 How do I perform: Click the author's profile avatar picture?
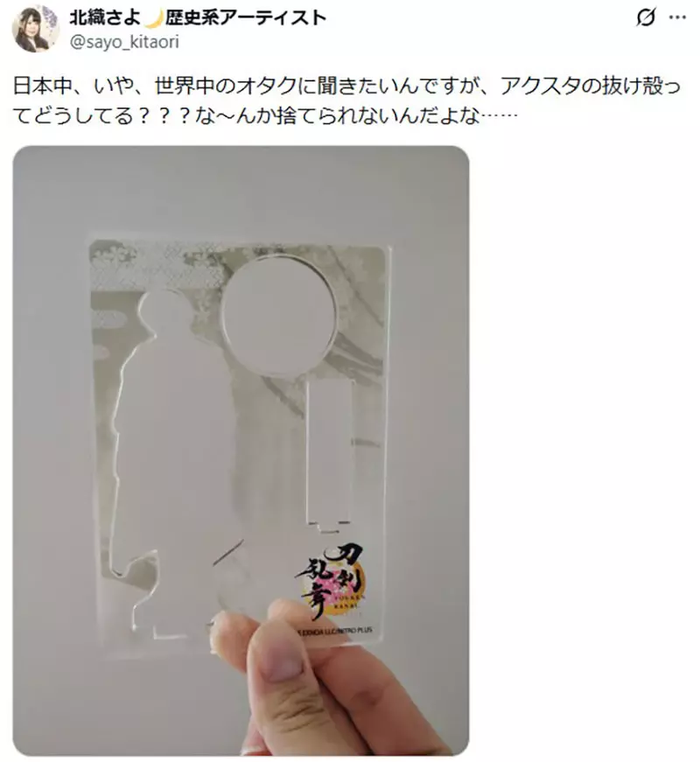coord(36,29)
